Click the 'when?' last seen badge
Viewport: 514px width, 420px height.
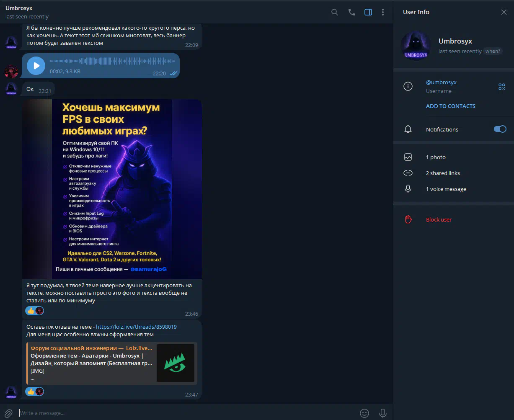[493, 51]
